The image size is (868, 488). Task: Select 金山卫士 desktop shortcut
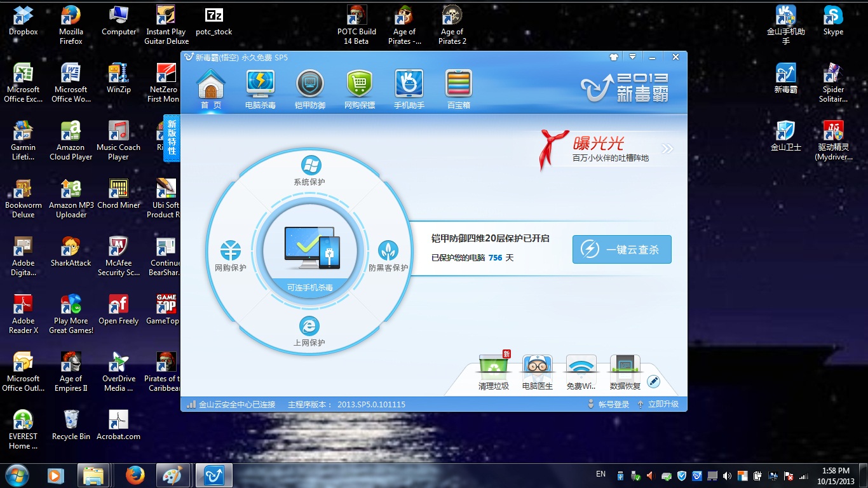[785, 137]
